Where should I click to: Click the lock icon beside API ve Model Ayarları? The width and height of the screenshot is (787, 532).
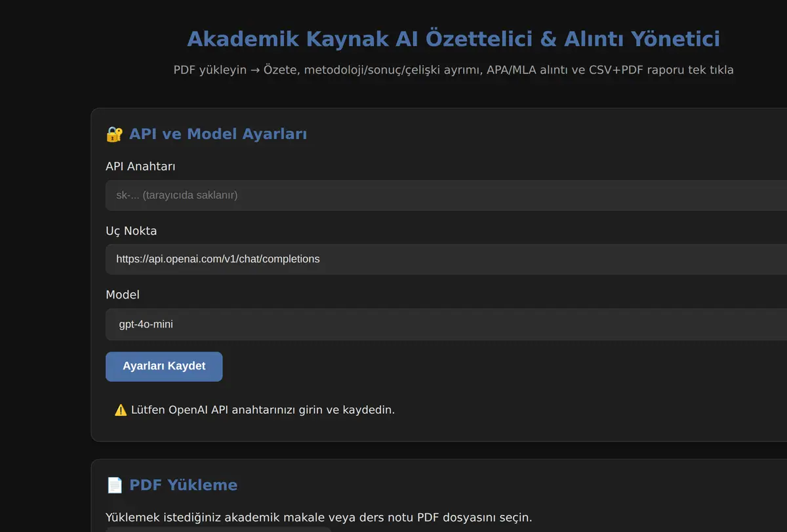pos(114,134)
